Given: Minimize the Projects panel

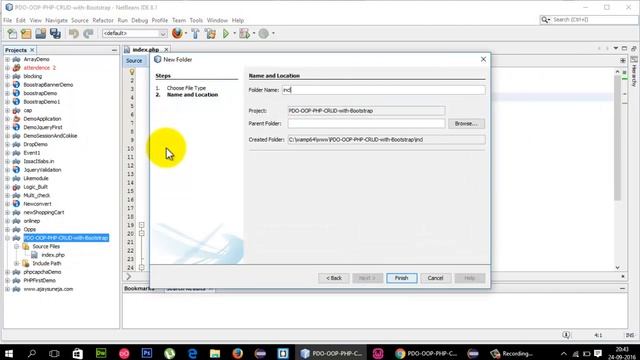Looking at the screenshot, I should [x=114, y=50].
